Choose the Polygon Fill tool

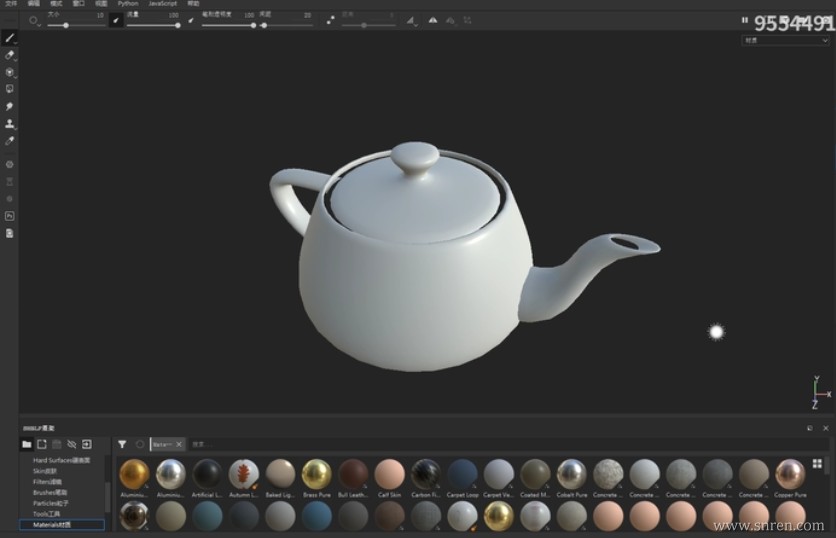click(x=10, y=89)
